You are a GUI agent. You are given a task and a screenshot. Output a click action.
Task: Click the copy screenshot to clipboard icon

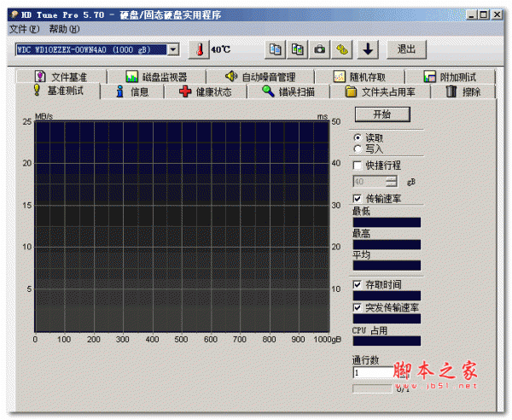pos(297,50)
